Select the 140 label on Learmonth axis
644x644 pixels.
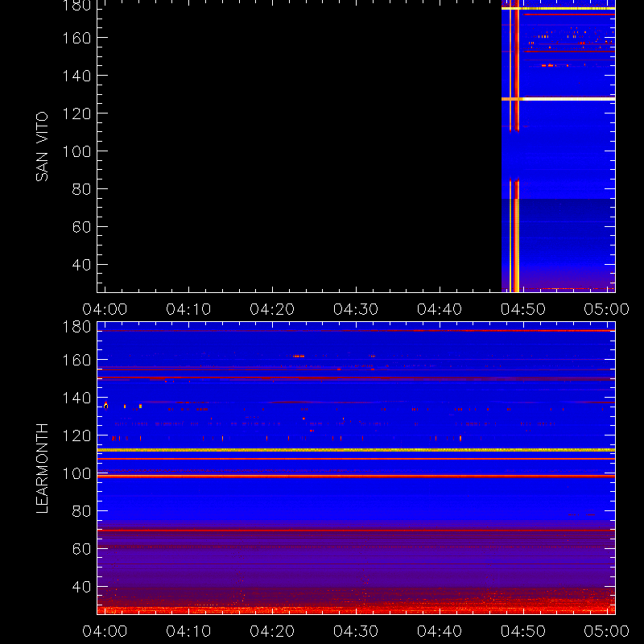pos(76,398)
